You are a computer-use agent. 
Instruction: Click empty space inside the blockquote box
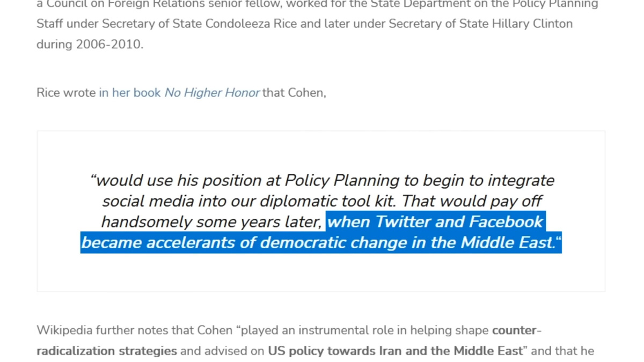[x=321, y=274]
